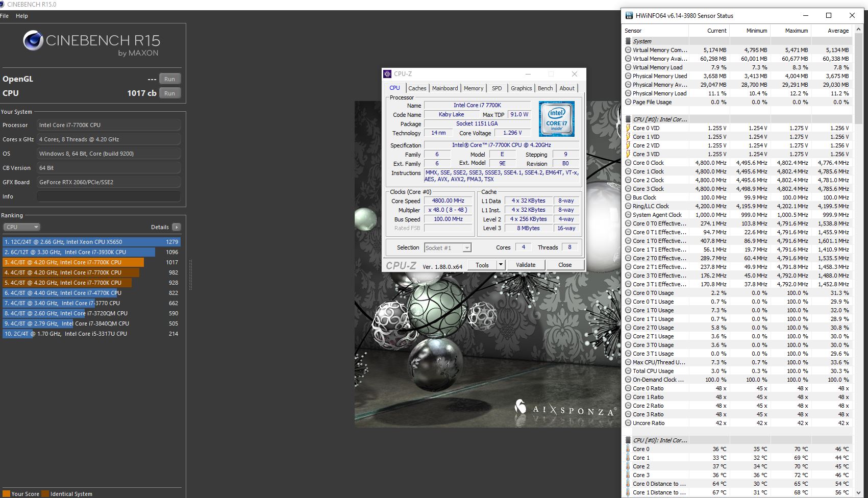The image size is (868, 498).
Task: Open the File menu in Cinebench
Action: [5, 16]
